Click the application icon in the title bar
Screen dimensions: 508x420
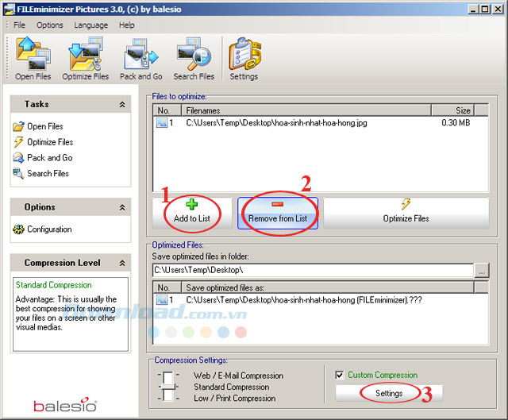[9, 9]
